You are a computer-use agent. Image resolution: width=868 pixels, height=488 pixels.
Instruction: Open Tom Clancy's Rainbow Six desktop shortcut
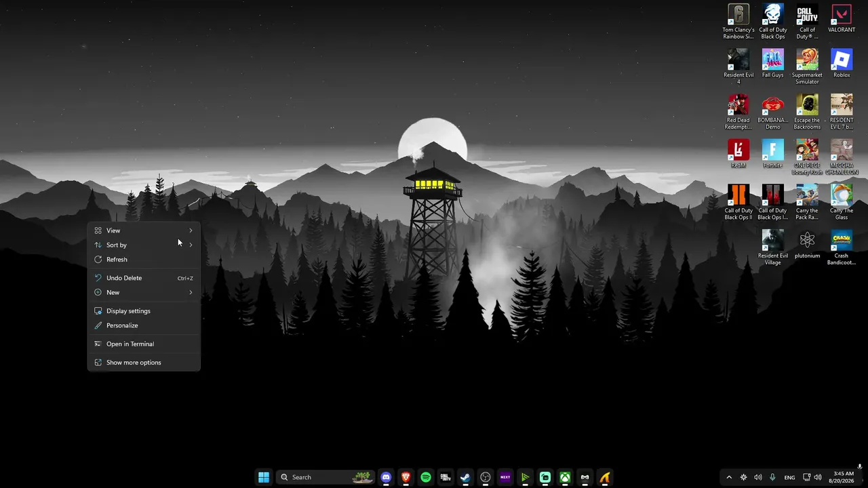tap(738, 22)
